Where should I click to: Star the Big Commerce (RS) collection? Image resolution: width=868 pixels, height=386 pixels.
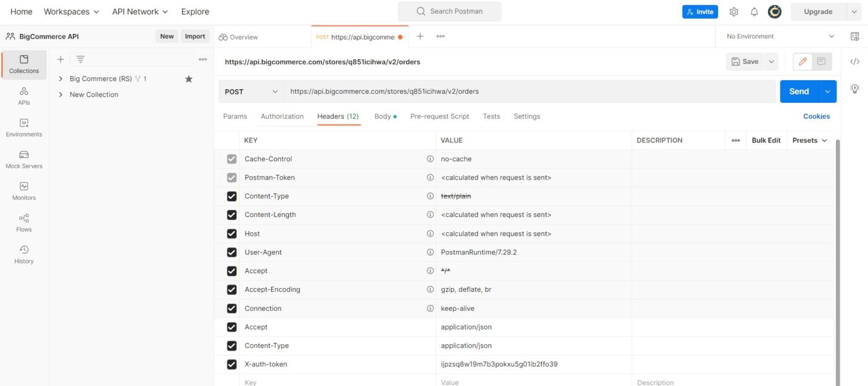(x=189, y=79)
